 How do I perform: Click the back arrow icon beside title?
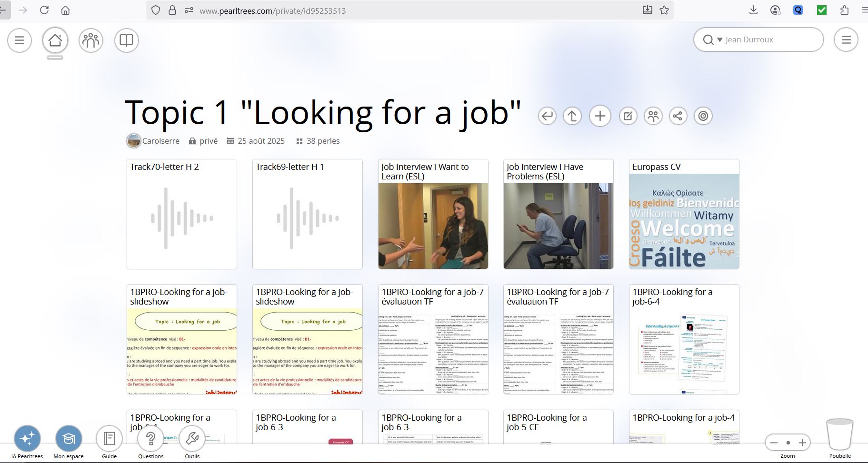click(547, 116)
